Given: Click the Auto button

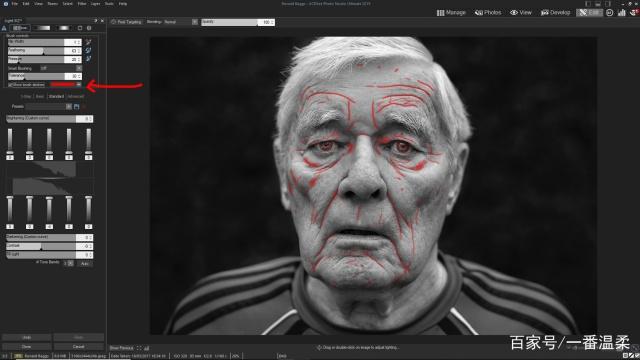Looking at the screenshot, I should point(84,264).
